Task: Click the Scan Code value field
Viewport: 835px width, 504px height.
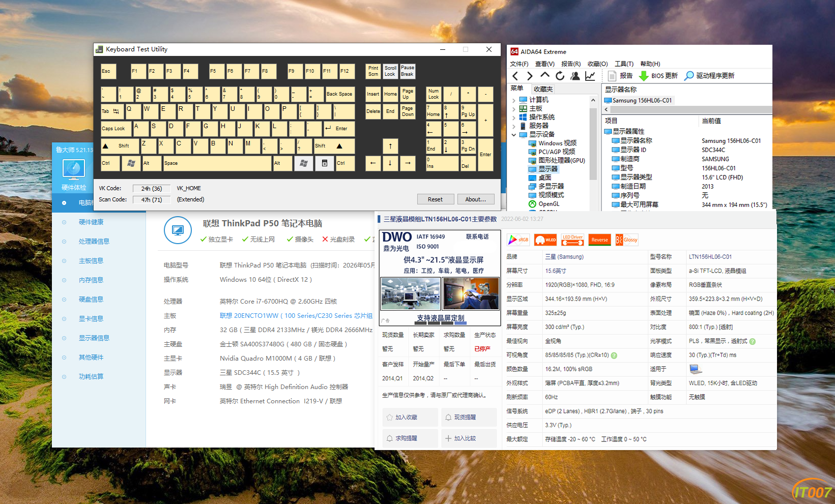Action: pos(152,200)
